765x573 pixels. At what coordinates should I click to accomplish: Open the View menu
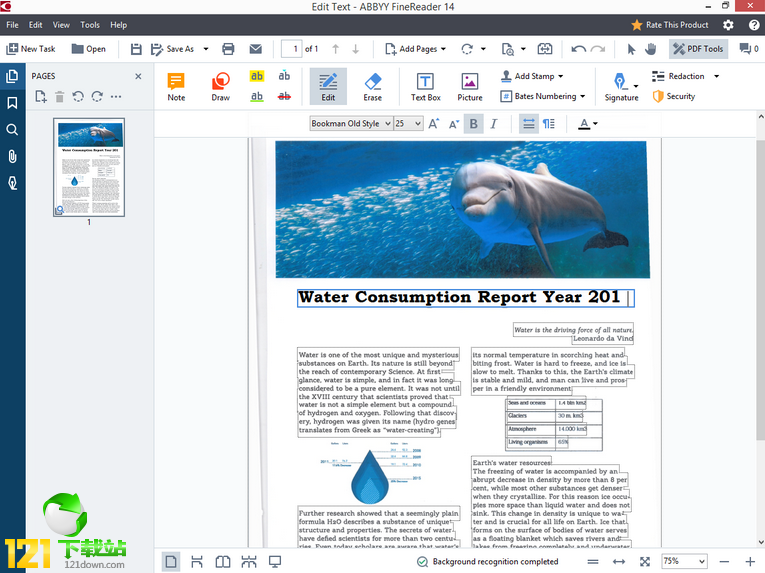coord(61,24)
